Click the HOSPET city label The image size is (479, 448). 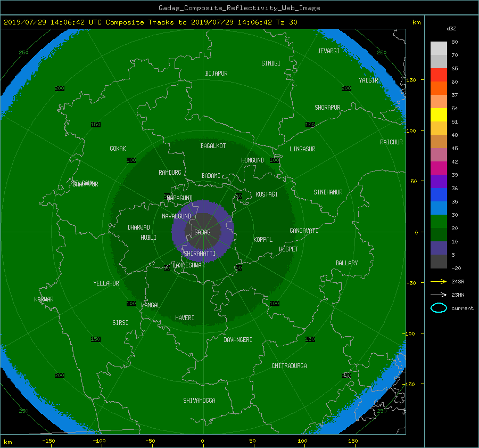coord(288,249)
